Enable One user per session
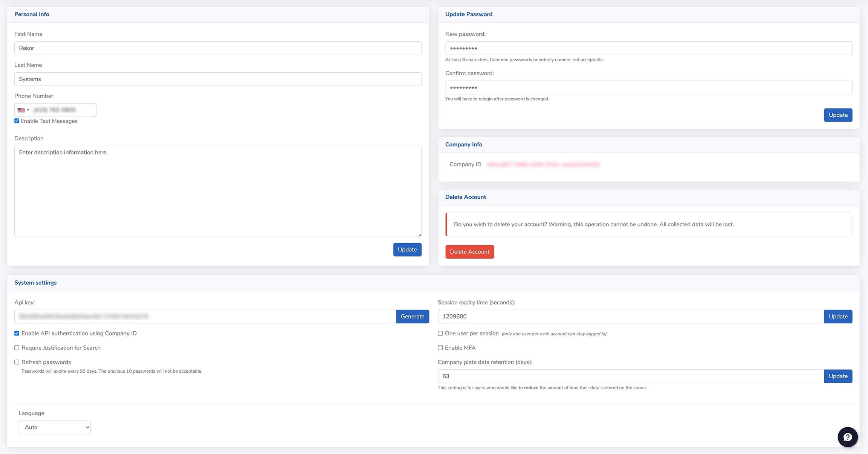 440,333
